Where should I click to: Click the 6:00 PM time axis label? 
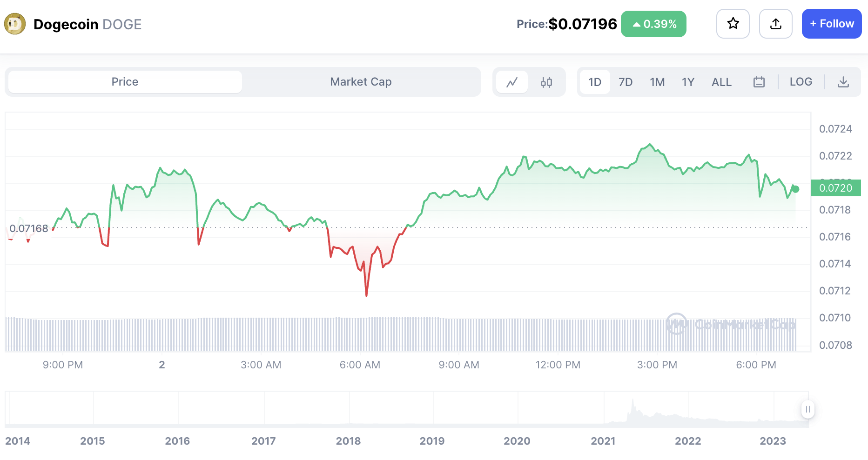[756, 365]
